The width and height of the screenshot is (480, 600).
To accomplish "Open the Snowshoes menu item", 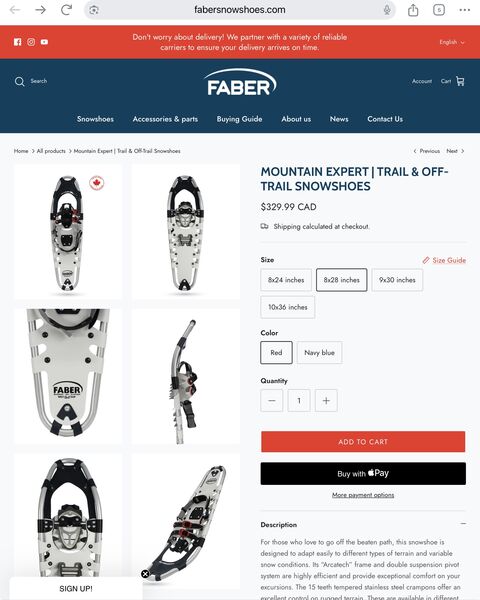I will (95, 119).
